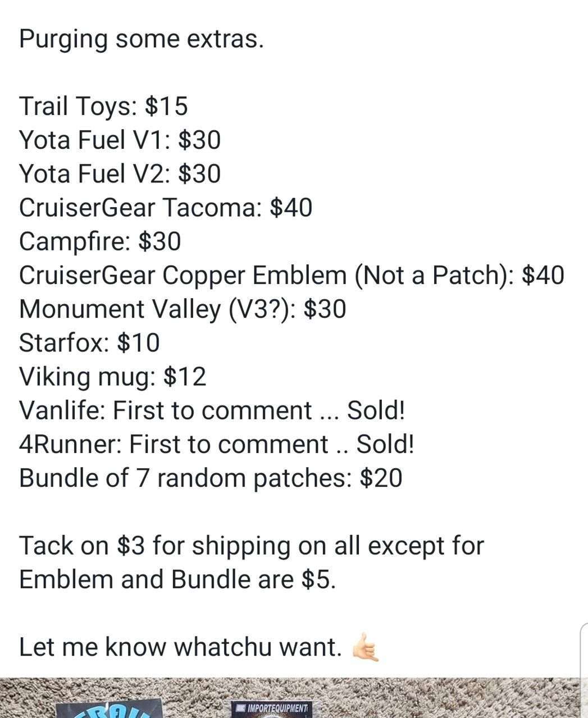The image size is (588, 718).
Task: Tap the 'Viking mug: $12' line
Action: point(112,377)
